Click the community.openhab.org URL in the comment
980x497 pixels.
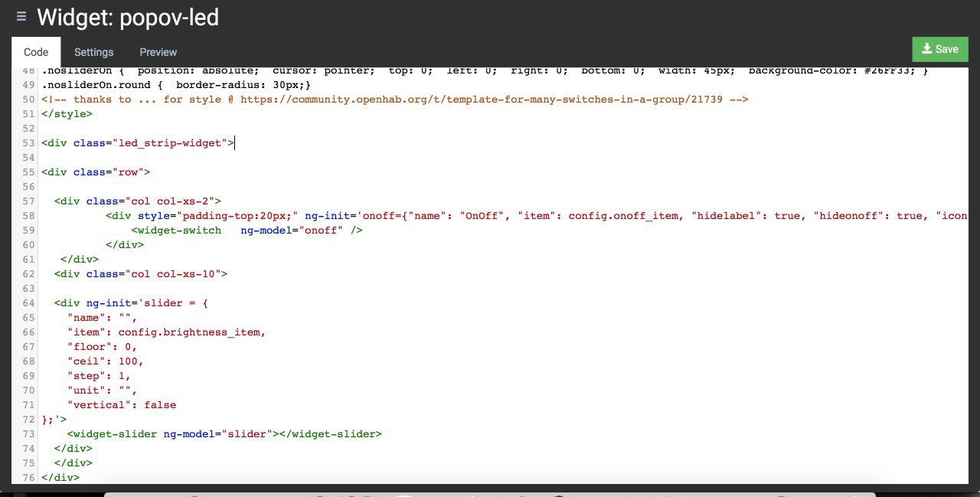[481, 100]
